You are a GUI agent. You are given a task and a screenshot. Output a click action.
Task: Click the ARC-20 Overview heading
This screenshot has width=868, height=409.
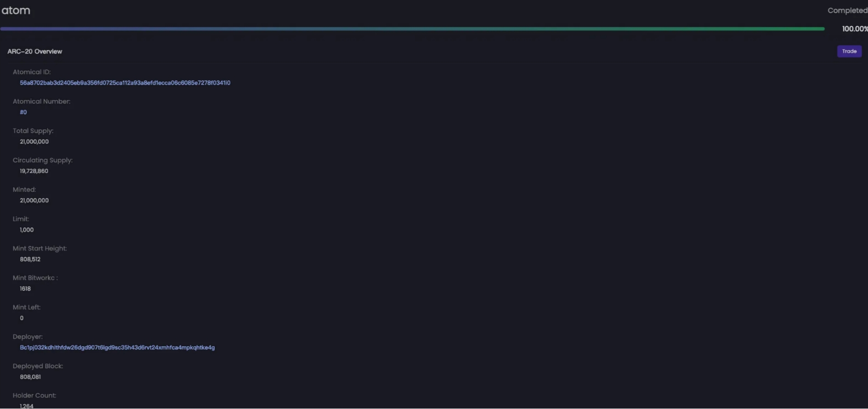coord(35,51)
